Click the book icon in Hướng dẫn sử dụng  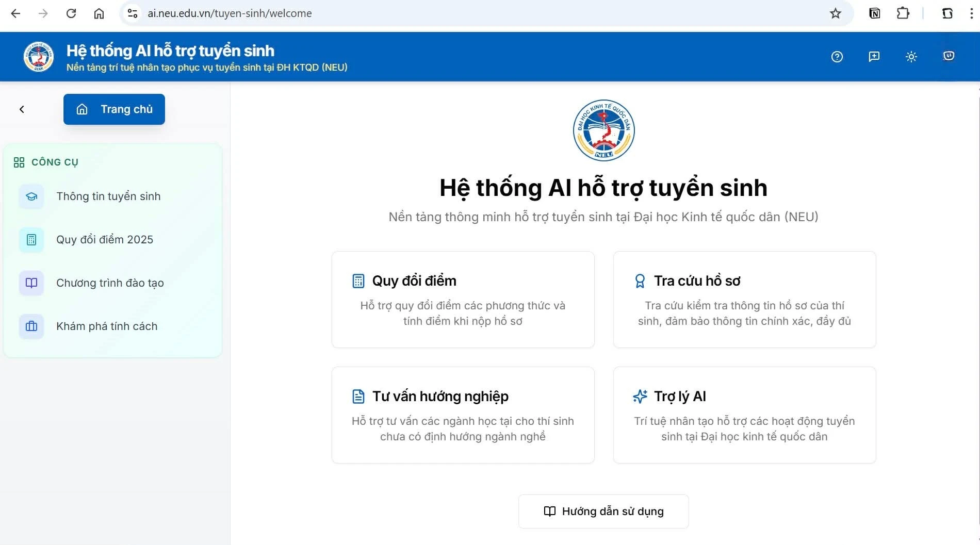point(550,511)
